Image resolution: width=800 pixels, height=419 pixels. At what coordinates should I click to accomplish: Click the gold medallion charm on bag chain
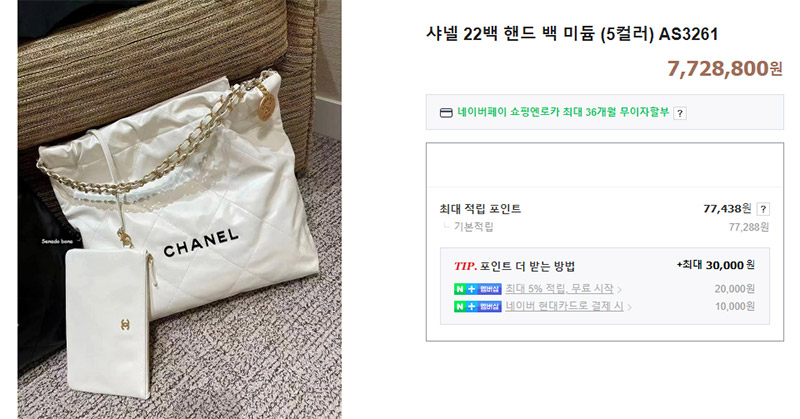point(266,107)
